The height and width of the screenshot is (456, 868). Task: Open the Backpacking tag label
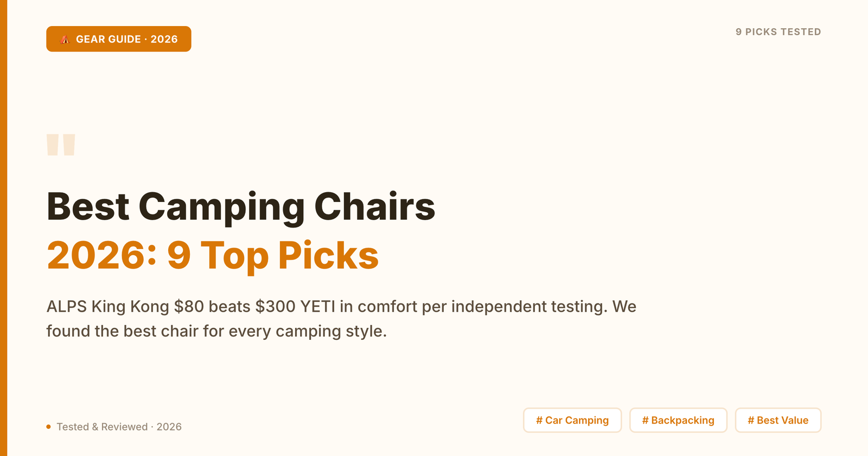pos(682,420)
